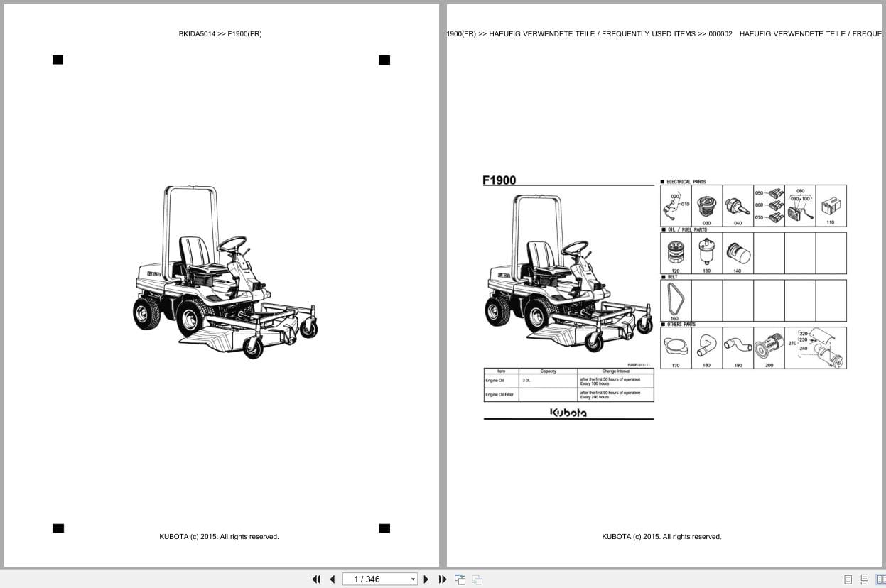Viewport: 886px width, 588px height.
Task: Advance to the next page
Action: coord(426,579)
